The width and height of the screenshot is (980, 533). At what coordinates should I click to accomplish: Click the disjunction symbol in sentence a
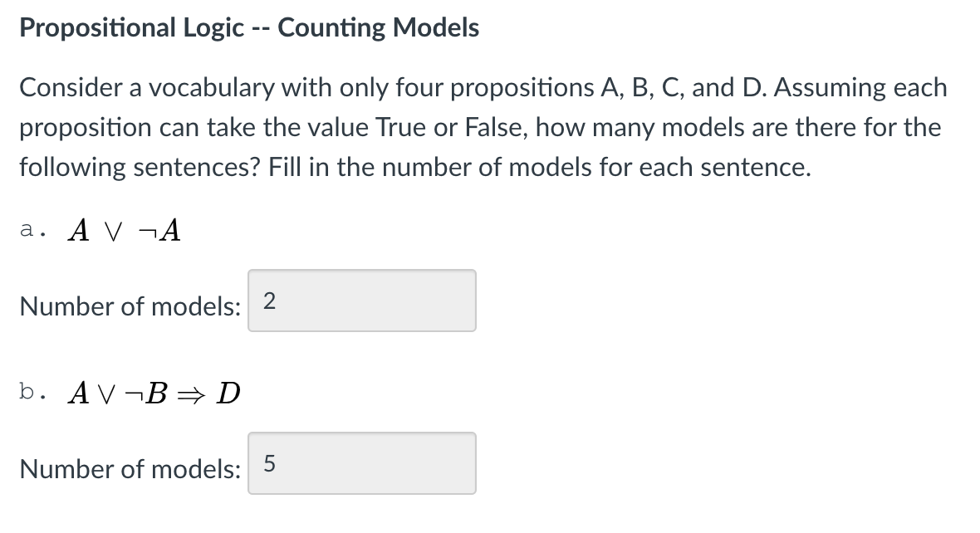point(113,232)
